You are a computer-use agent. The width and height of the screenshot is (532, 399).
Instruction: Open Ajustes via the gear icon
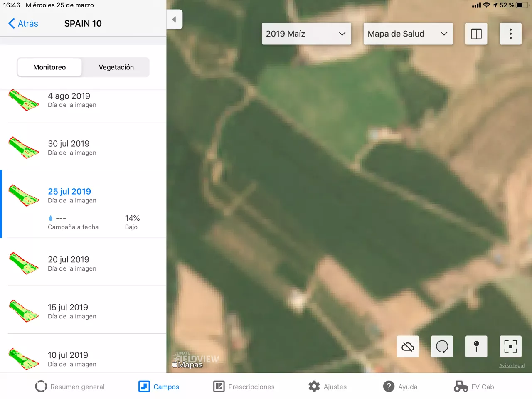coord(328,386)
